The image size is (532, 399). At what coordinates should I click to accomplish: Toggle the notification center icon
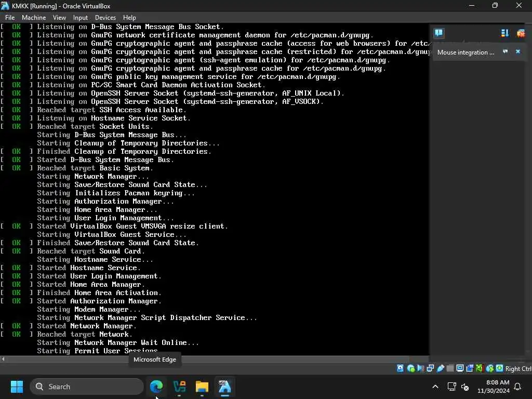[x=438, y=33]
